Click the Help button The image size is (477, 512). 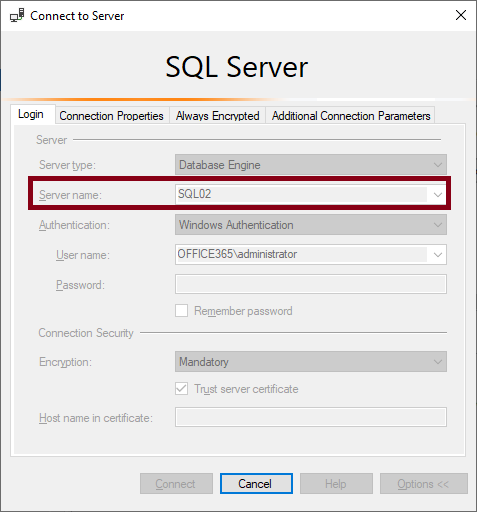coord(336,484)
